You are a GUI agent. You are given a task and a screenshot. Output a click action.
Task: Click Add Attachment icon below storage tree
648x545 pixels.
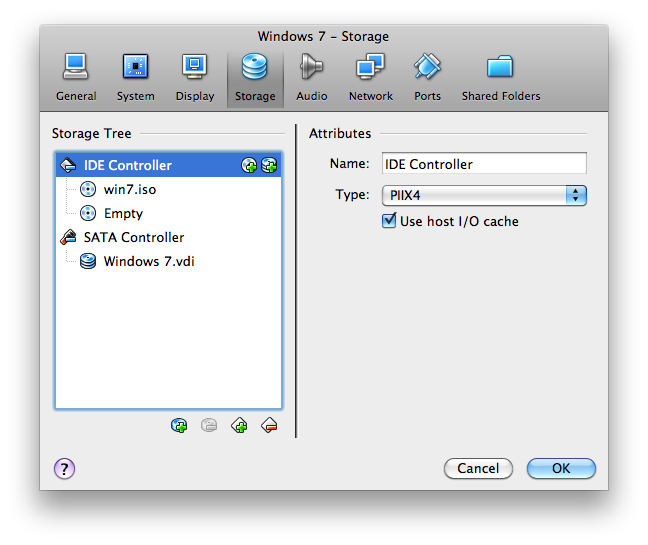click(x=179, y=425)
